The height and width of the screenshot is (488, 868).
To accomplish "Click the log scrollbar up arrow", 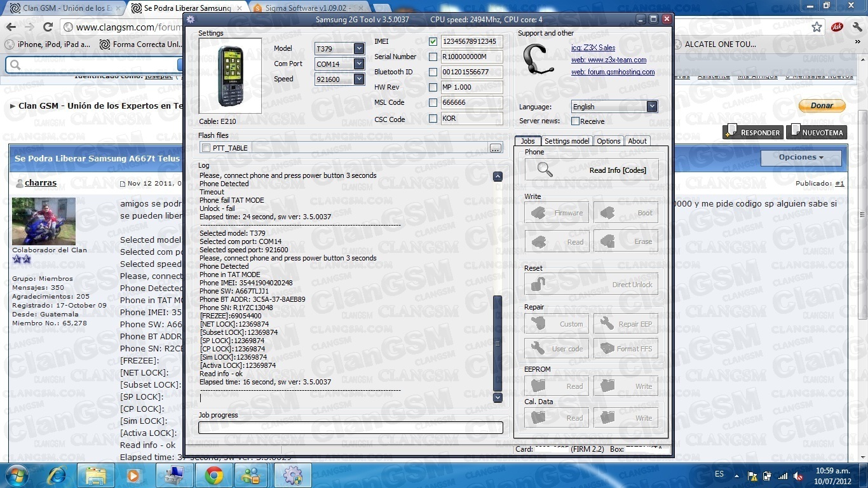I will click(x=498, y=176).
